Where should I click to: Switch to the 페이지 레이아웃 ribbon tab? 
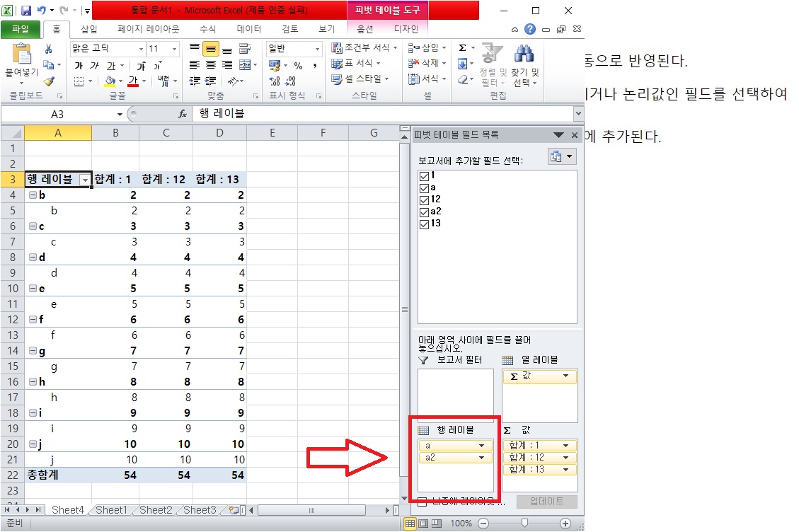149,29
